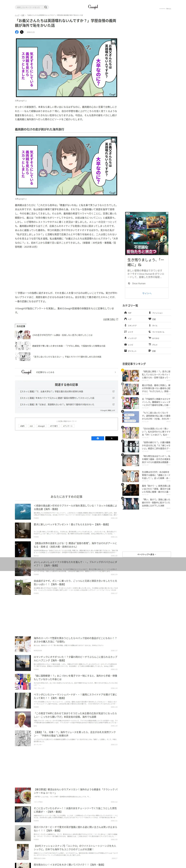Click the メイク category icon
Image resolution: width=186 pixels, height=868 pixels.
pyautogui.click(x=126, y=332)
